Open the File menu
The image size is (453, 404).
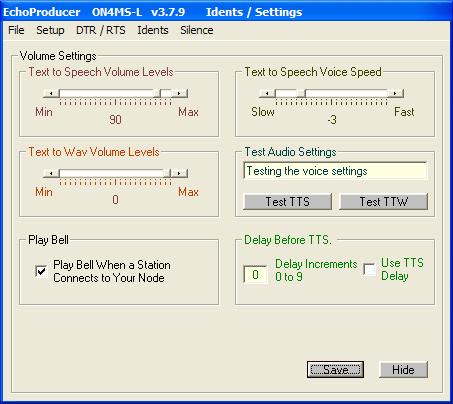[16, 30]
